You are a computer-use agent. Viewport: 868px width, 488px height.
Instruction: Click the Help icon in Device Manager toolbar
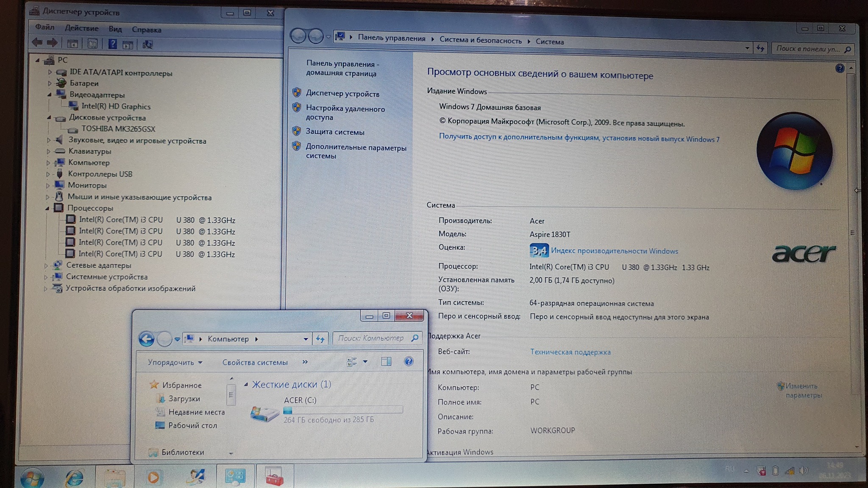pyautogui.click(x=112, y=44)
